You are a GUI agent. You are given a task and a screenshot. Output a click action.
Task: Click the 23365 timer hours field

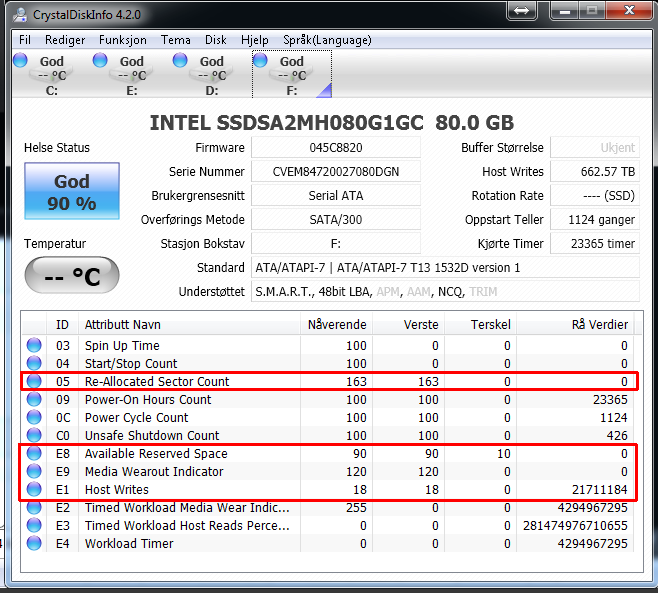(595, 243)
